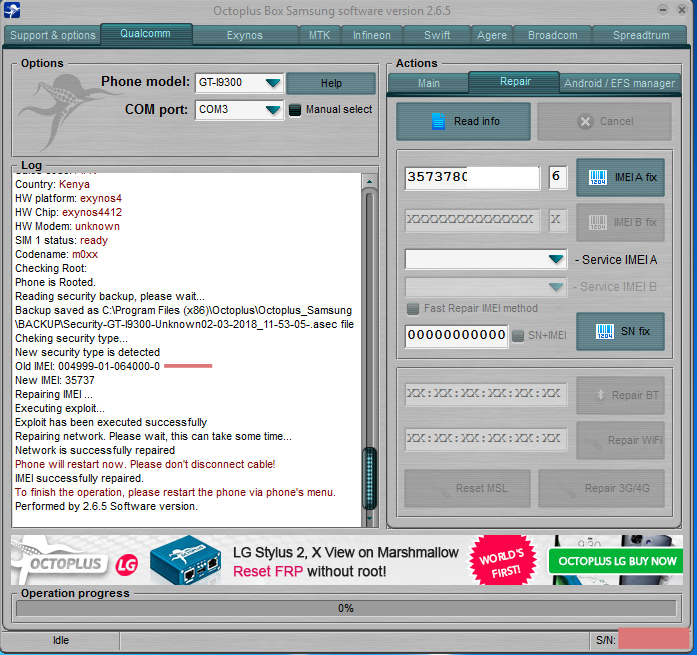Image resolution: width=697 pixels, height=655 pixels.
Task: Click the Cancel button
Action: [x=604, y=121]
